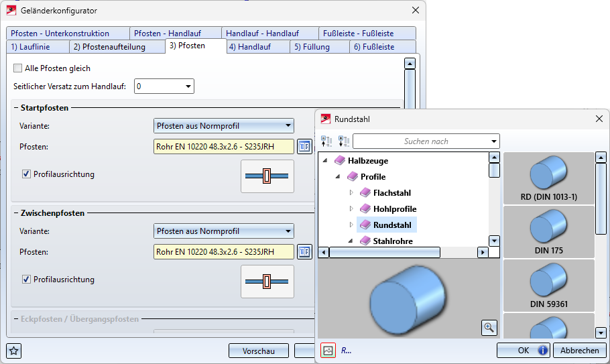The image size is (610, 364).
Task: Select the Halbzeuge catalogue book icon
Action: point(340,160)
